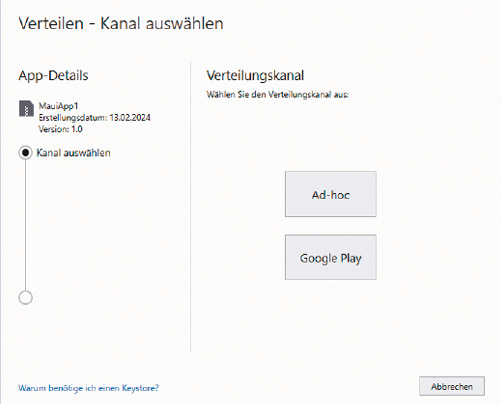501x404 pixels.
Task: Cancel the dialog with Abbrechen
Action: coord(452,386)
